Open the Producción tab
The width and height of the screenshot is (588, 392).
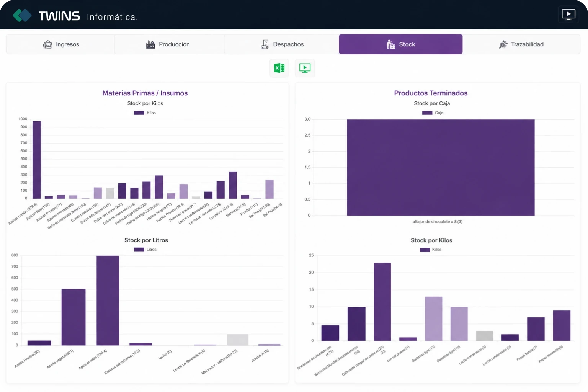tap(169, 44)
